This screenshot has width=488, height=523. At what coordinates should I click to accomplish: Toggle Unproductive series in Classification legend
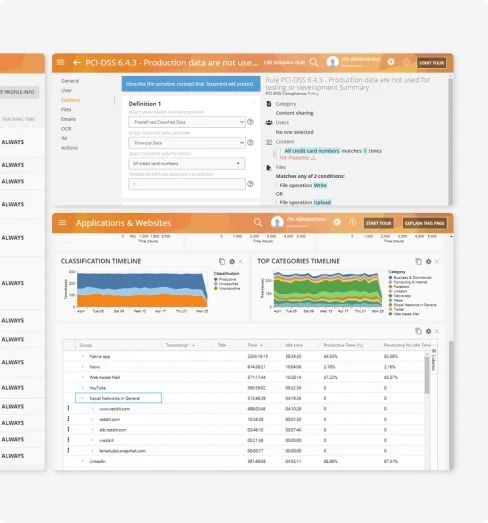point(227,288)
